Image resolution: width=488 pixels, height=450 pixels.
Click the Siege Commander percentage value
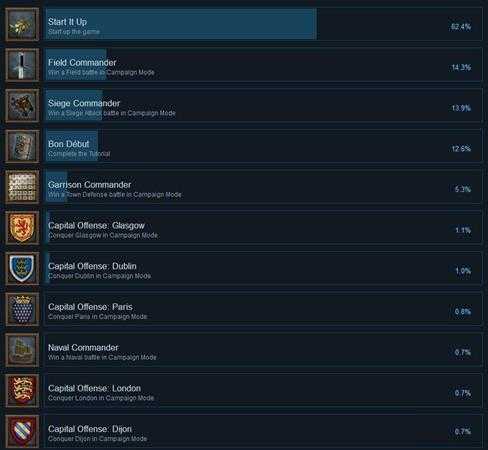(x=461, y=108)
